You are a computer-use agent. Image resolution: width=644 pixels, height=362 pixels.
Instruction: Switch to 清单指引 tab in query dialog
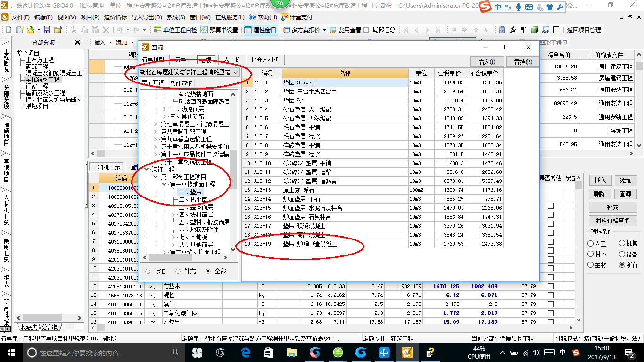pos(153,60)
